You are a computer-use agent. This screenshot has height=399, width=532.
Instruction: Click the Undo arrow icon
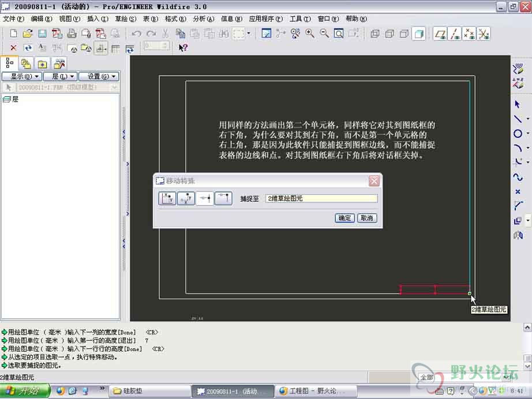pyautogui.click(x=136, y=33)
